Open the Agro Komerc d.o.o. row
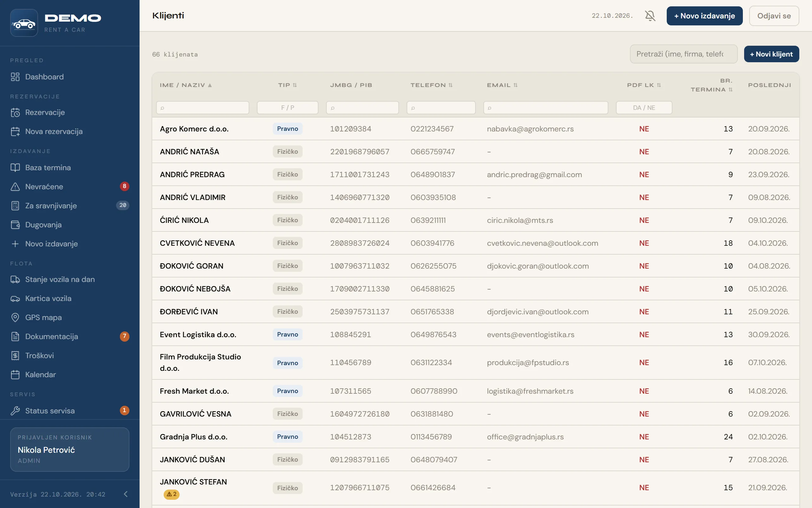Screen dimensions: 812x508 pos(475,129)
